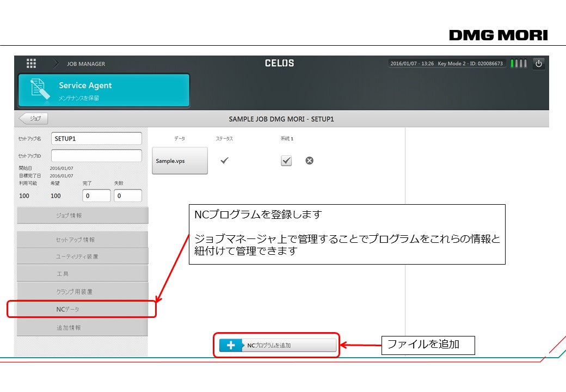Click the ステータス column header
566x392 pixels.
224,139
